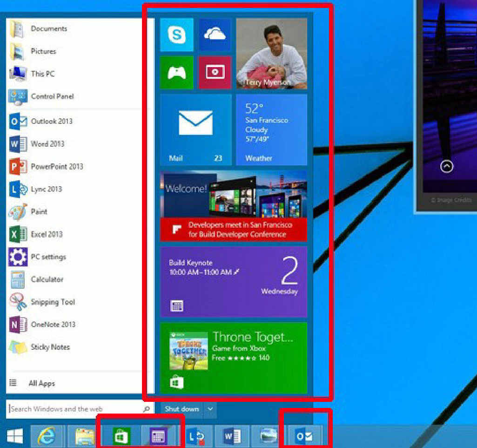This screenshot has height=448, width=477.
Task: Launch Outlook from the taskbar
Action: click(x=305, y=436)
